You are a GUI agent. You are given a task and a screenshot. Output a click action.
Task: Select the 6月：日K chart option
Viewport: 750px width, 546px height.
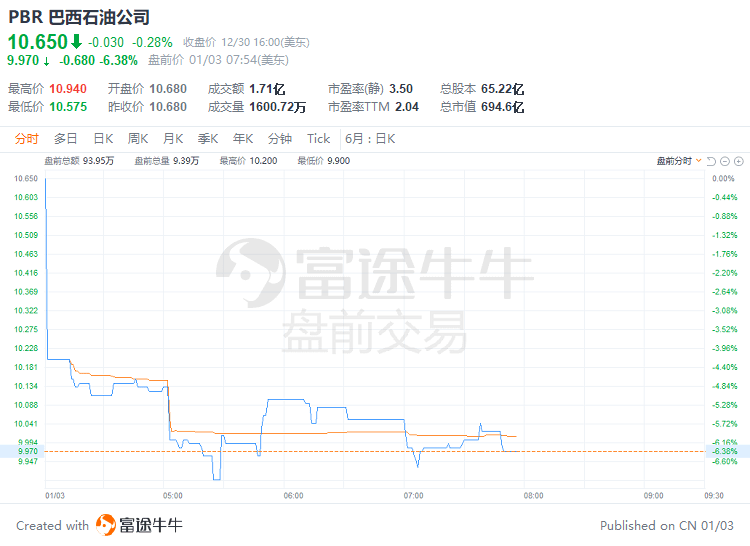click(370, 139)
